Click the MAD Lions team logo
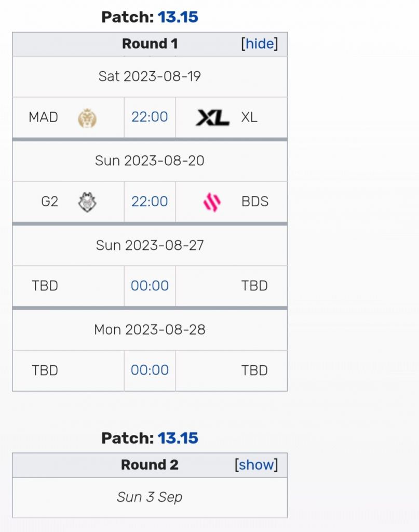 click(x=87, y=118)
